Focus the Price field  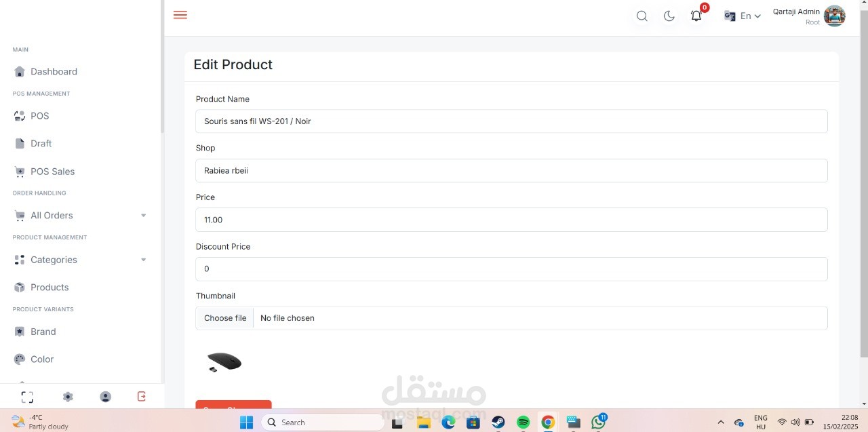(511, 220)
